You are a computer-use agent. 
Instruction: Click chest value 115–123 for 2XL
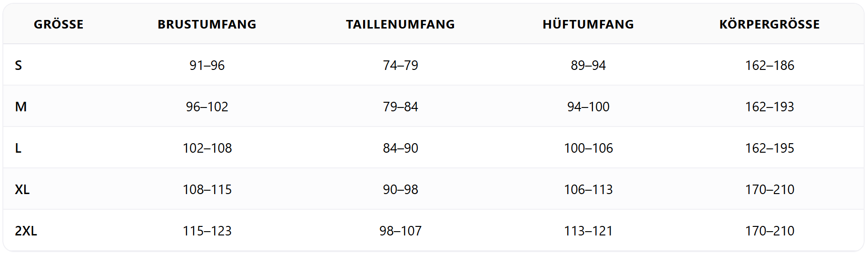(x=207, y=231)
